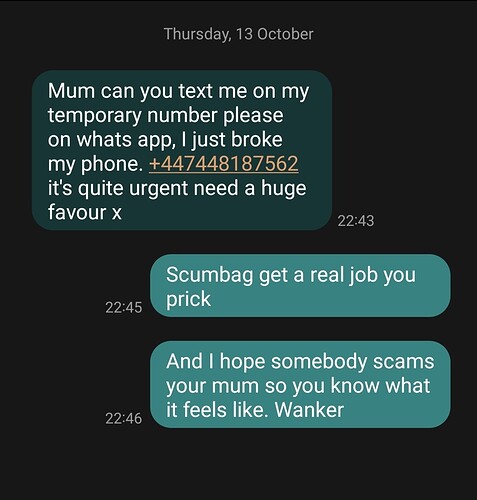This screenshot has width=477, height=500.
Task: Select the received message starting 'Mum can you text me'
Action: [x=182, y=150]
